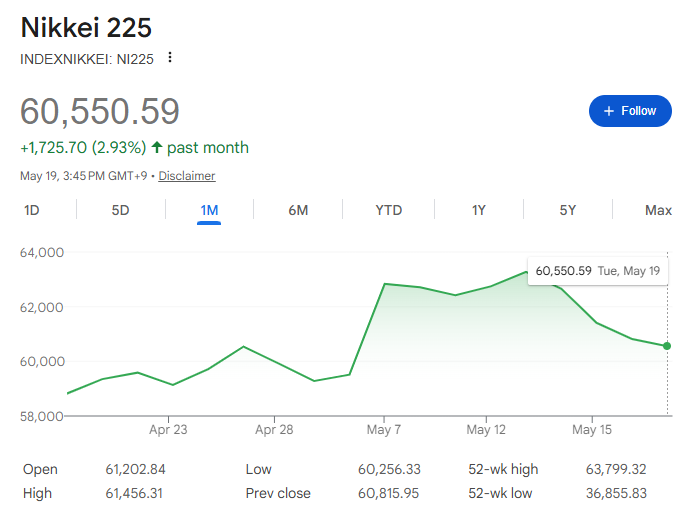The width and height of the screenshot is (686, 521).
Task: Switch to the 1Y range tab
Action: [479, 210]
